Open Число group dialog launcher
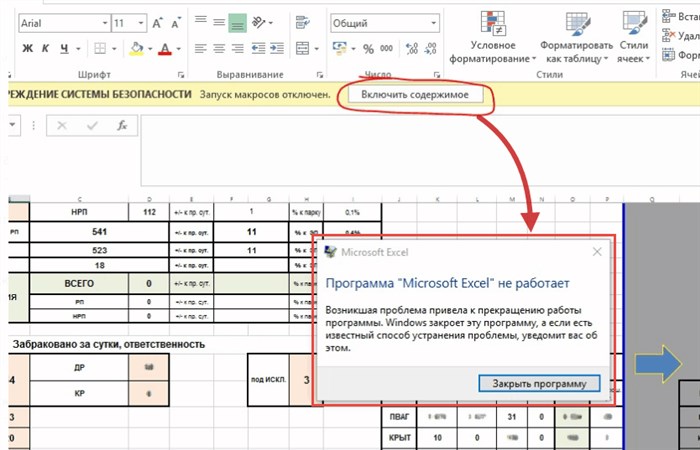 437,75
